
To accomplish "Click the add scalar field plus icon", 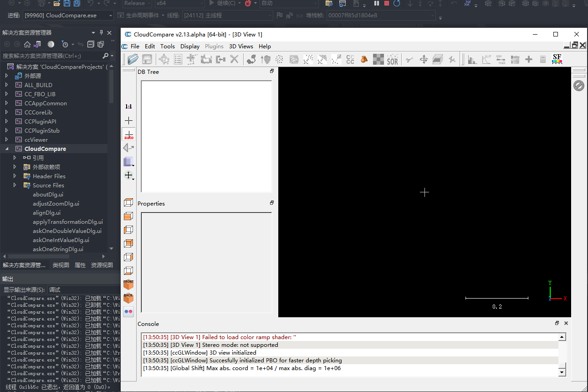I will pos(529,59).
